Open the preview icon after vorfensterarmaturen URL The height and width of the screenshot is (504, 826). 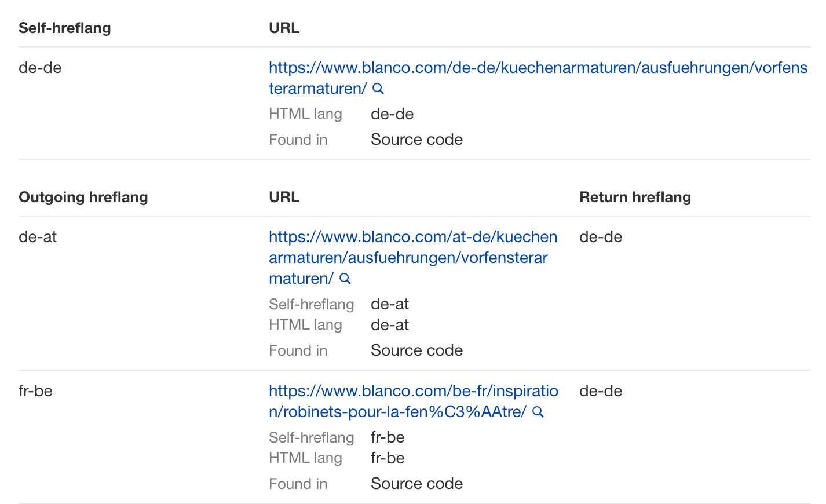(378, 89)
